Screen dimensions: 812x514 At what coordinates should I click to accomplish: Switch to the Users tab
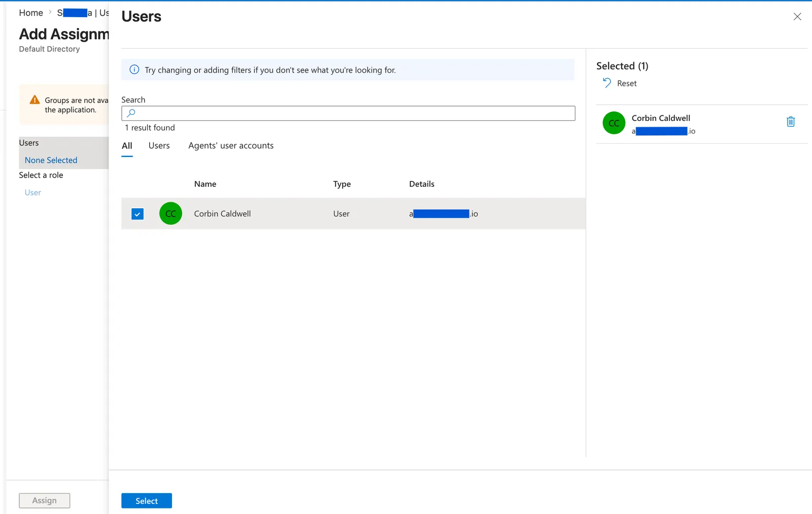point(159,146)
